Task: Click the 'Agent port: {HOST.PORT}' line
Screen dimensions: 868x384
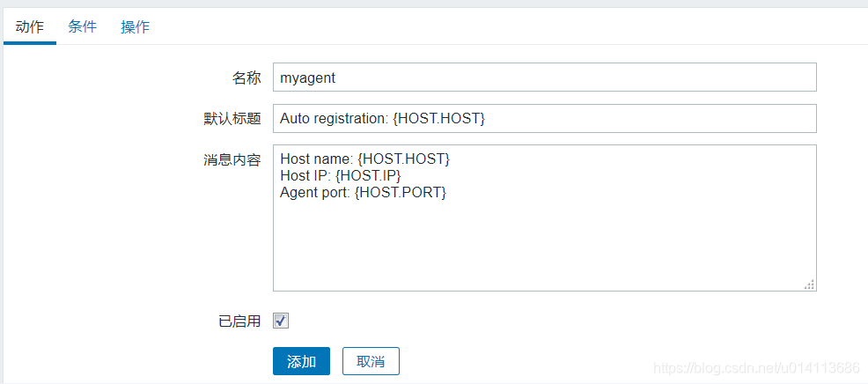Action: point(363,192)
